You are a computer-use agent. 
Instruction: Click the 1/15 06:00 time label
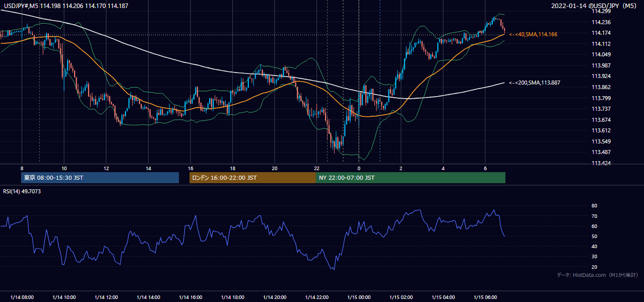tap(485, 297)
